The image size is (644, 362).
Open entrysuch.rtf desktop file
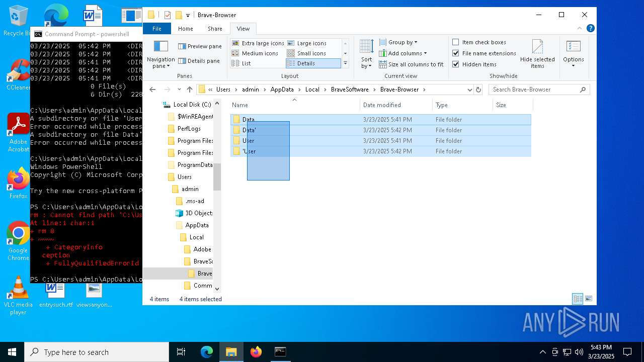(x=56, y=296)
